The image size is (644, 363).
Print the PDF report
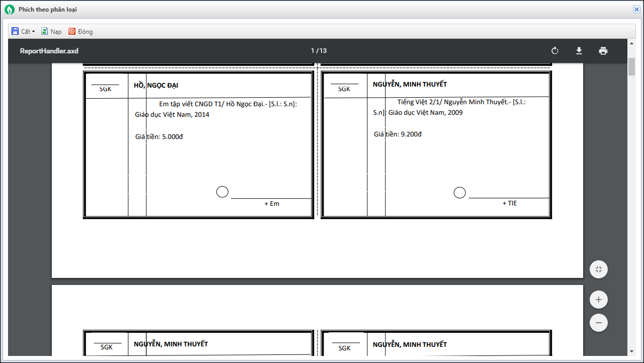tap(603, 51)
